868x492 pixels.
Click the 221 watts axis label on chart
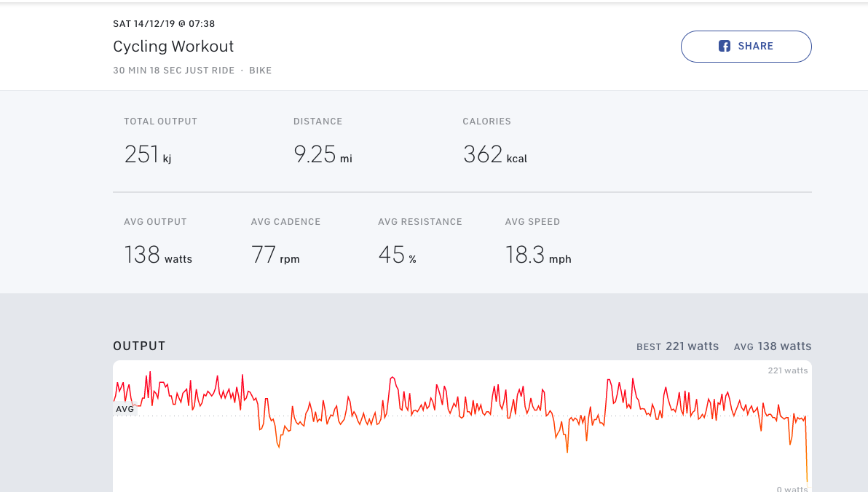(x=787, y=370)
